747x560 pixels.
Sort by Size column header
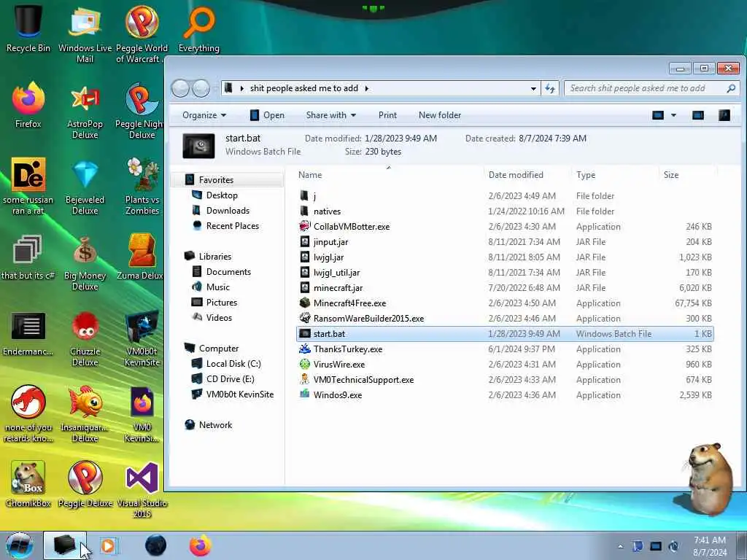(x=687, y=175)
